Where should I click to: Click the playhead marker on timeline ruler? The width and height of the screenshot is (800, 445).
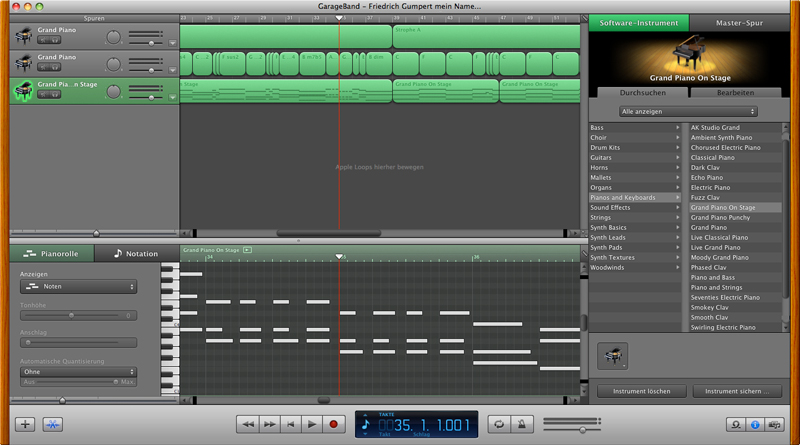pyautogui.click(x=339, y=18)
